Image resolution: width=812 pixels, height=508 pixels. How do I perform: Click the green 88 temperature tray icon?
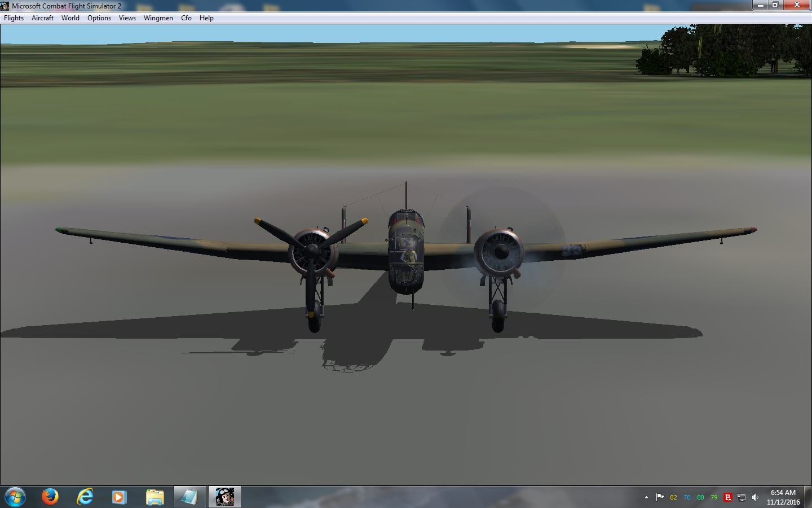700,497
